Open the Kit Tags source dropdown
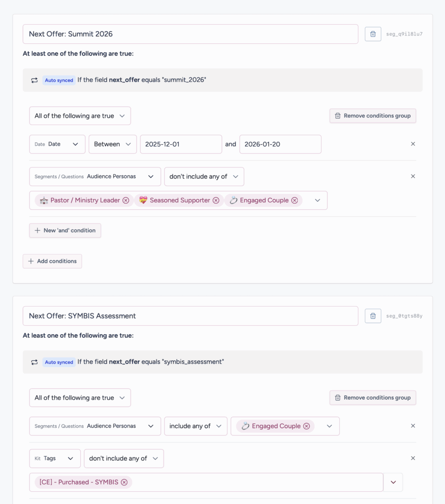 pos(55,458)
